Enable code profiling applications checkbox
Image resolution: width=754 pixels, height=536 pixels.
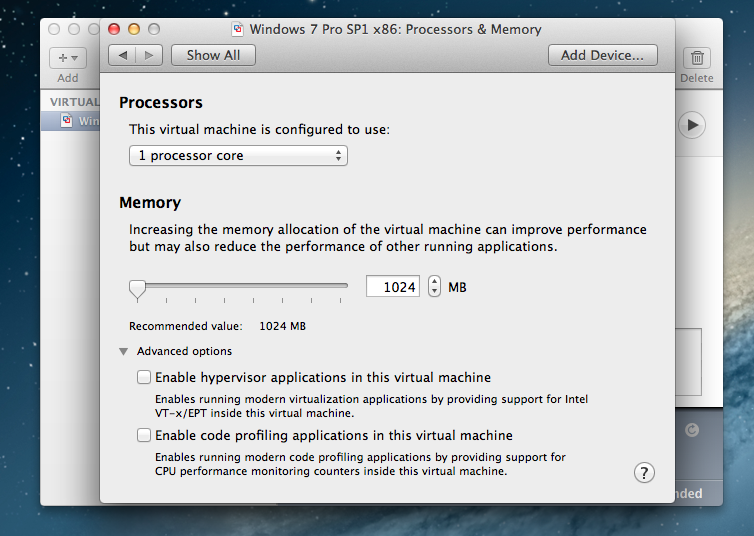(x=144, y=436)
